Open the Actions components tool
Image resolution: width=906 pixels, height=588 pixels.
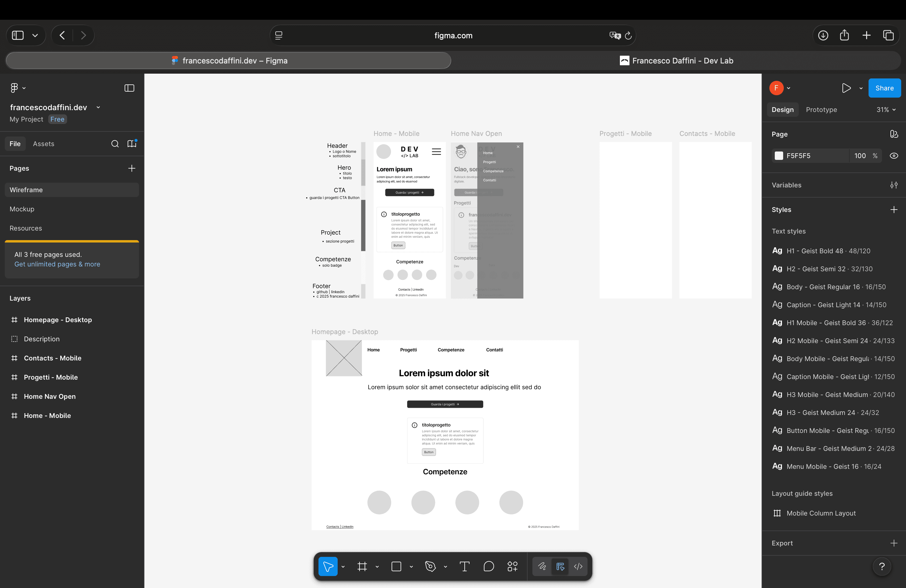(512, 566)
